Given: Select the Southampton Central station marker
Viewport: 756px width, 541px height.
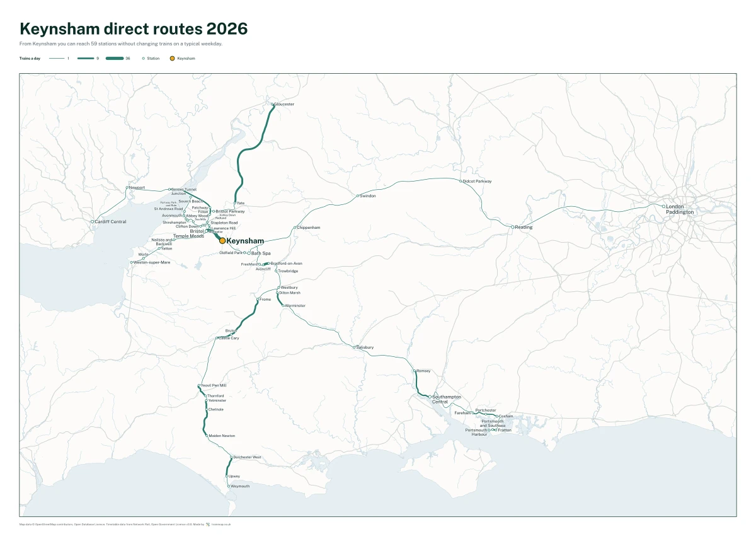Looking at the screenshot, I should click(x=430, y=397).
